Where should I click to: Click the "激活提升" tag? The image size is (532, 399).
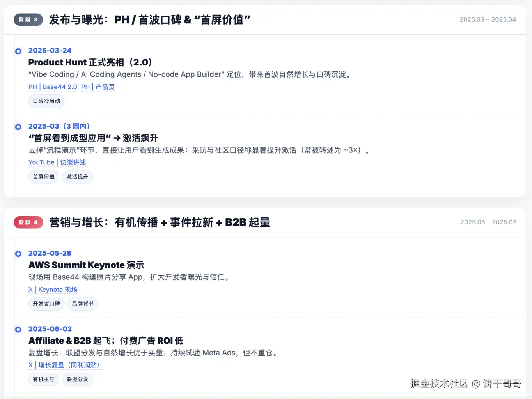(x=77, y=177)
